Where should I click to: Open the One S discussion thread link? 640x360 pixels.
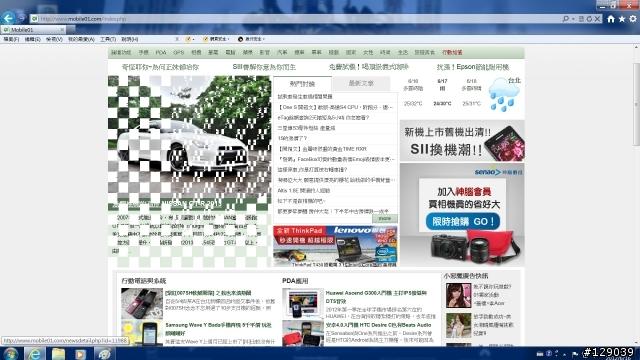click(x=335, y=107)
